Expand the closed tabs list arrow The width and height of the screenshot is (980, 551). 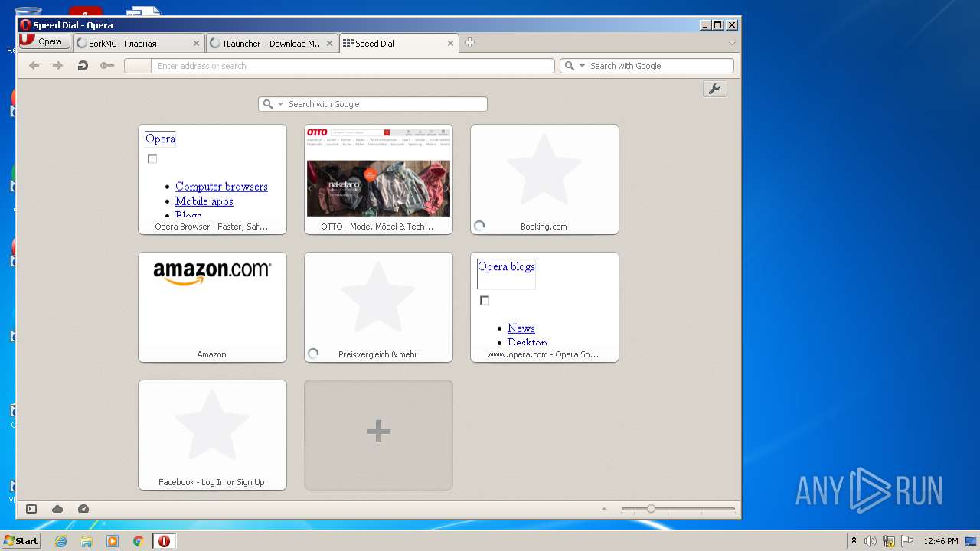tap(732, 43)
